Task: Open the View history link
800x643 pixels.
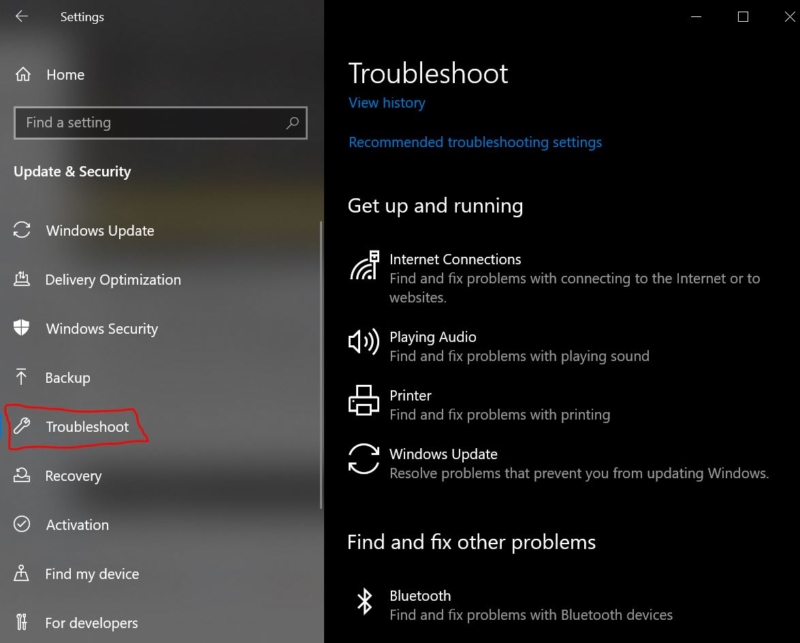Action: pyautogui.click(x=387, y=103)
